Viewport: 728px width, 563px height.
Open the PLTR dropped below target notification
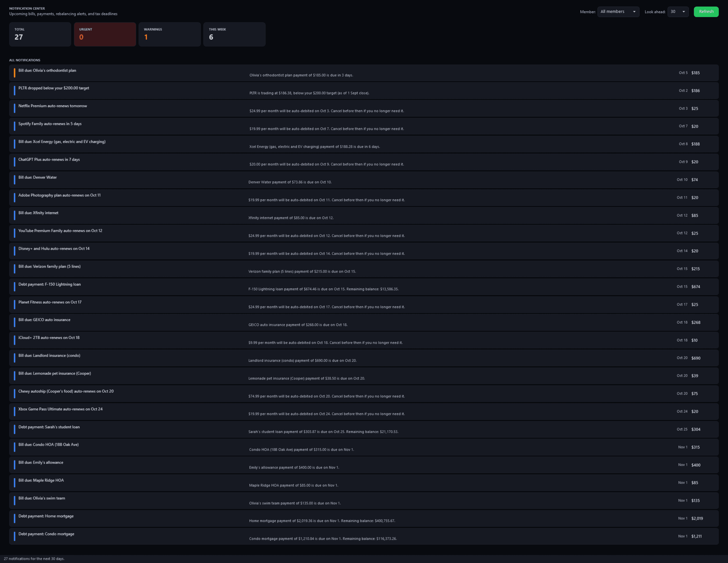(364, 91)
